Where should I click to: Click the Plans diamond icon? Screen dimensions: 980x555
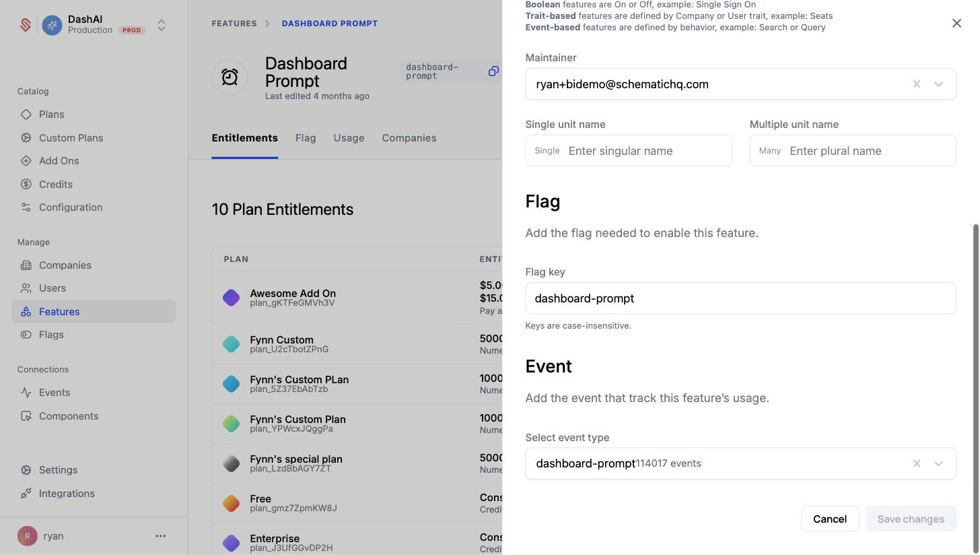tap(26, 115)
